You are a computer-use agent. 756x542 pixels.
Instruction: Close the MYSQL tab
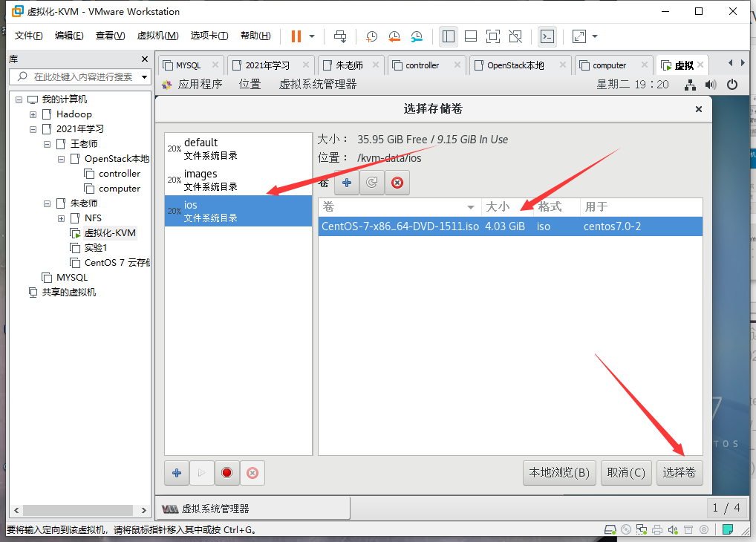point(215,65)
